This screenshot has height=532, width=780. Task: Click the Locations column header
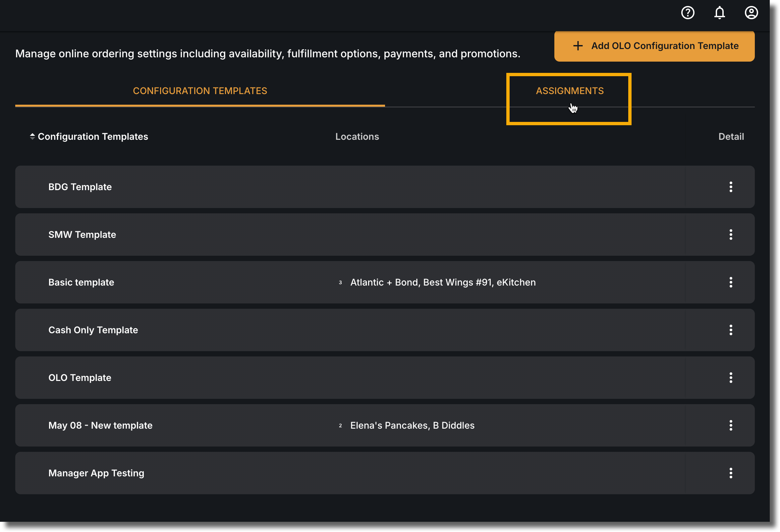point(357,136)
